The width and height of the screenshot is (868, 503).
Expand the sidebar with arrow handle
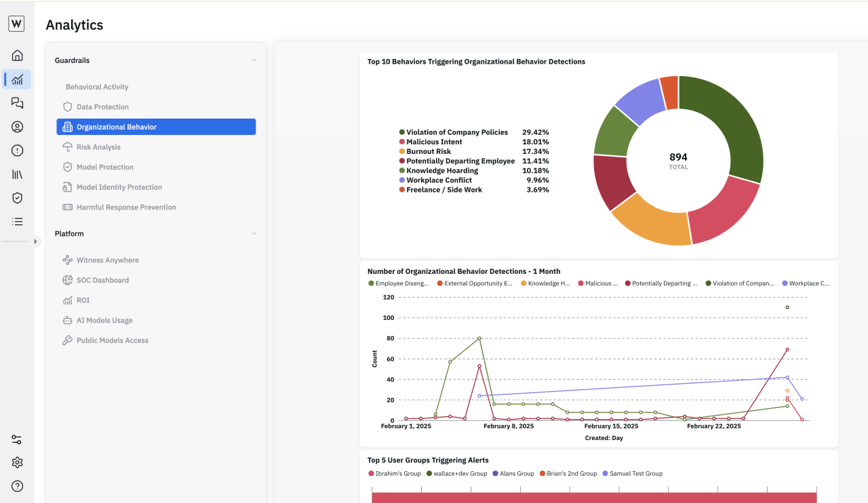pos(35,241)
